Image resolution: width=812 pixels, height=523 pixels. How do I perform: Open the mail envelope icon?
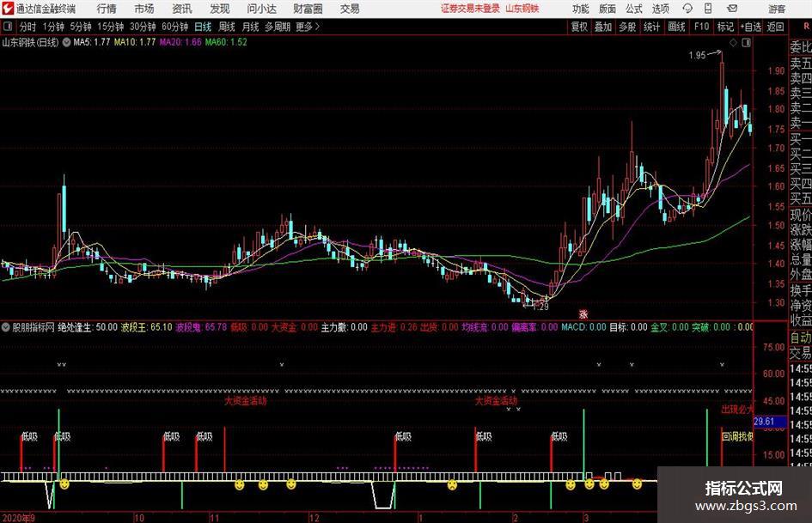(732, 9)
